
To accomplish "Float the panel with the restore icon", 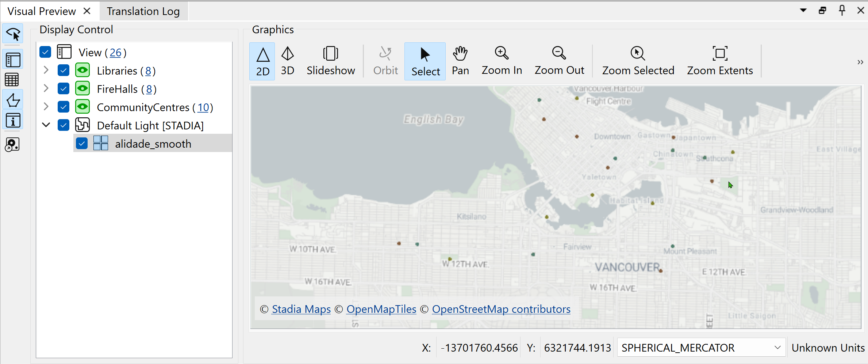I will coord(823,10).
